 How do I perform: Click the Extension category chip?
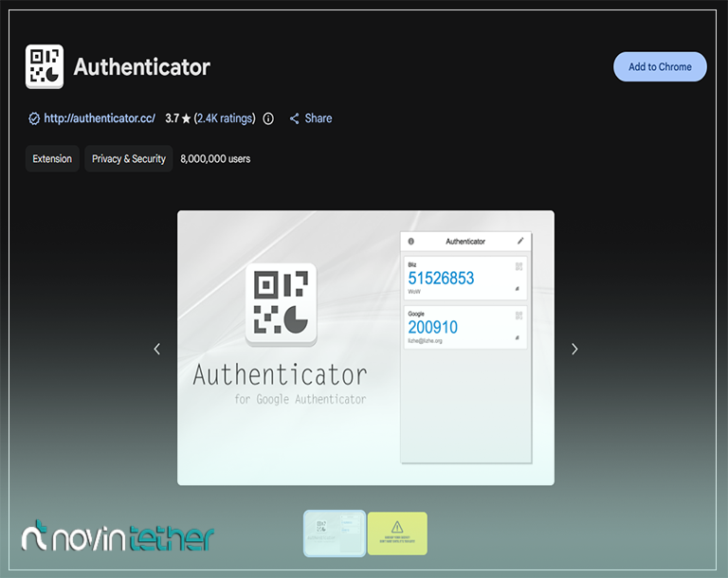pyautogui.click(x=52, y=159)
